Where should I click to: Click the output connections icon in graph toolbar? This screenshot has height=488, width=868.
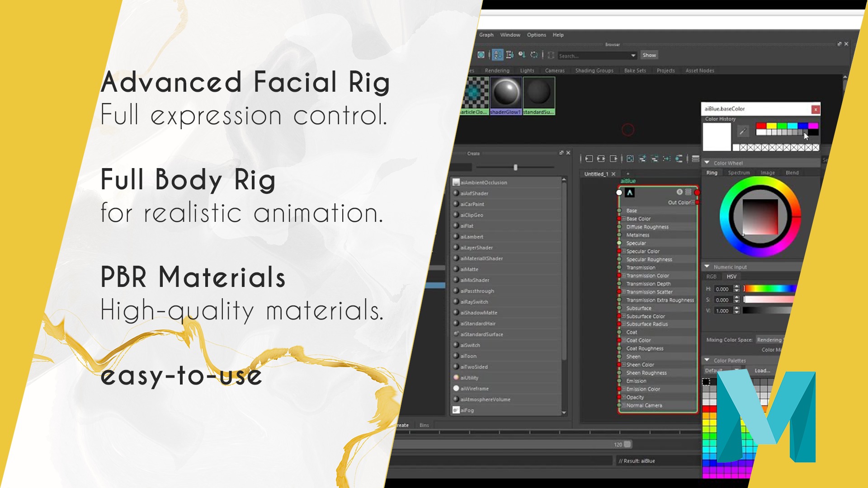(x=613, y=159)
